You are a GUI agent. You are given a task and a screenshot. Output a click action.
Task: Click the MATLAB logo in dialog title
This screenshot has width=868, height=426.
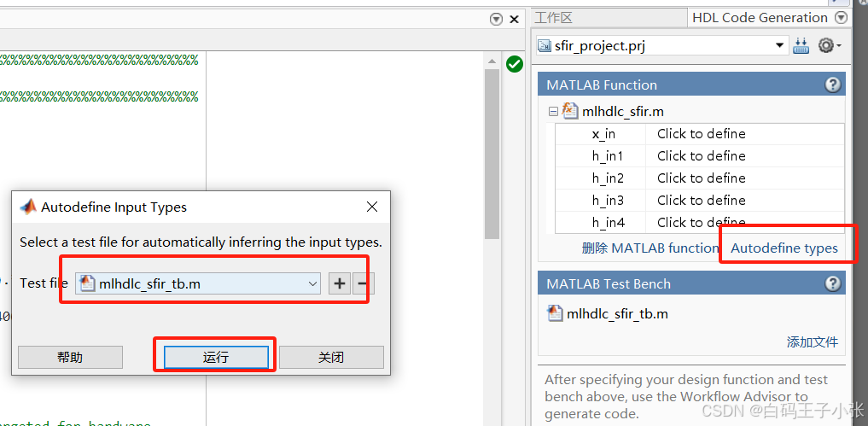27,207
